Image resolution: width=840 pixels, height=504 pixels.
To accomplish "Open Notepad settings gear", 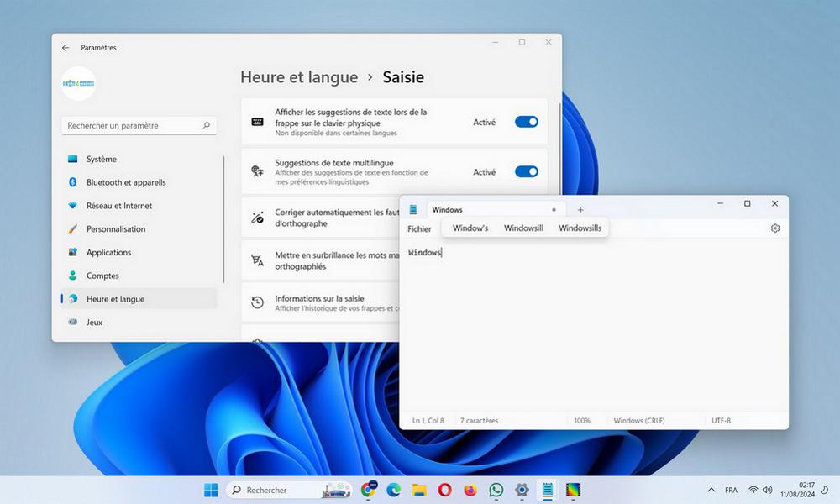I will tap(775, 228).
